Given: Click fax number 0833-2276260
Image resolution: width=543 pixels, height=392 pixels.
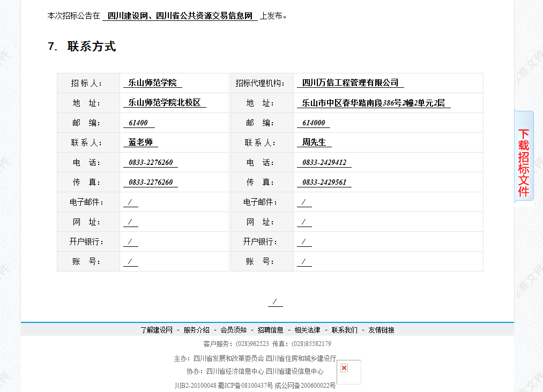Looking at the screenshot, I should click(151, 182).
